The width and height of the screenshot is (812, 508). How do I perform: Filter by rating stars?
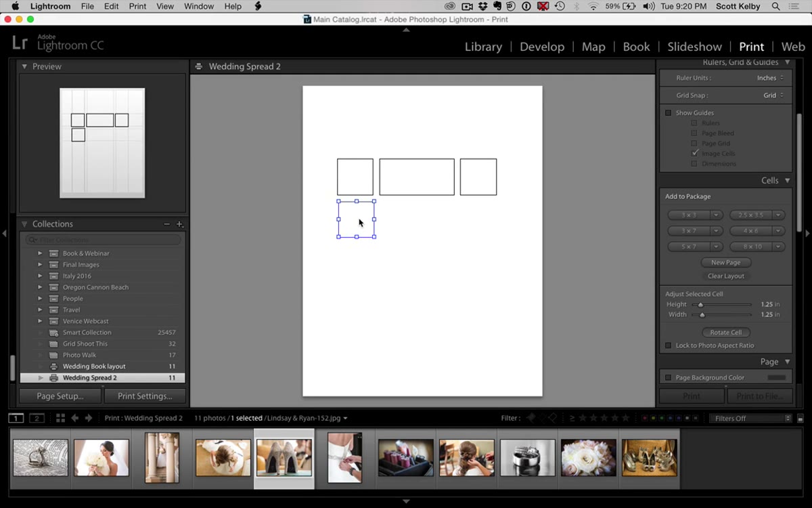(604, 418)
